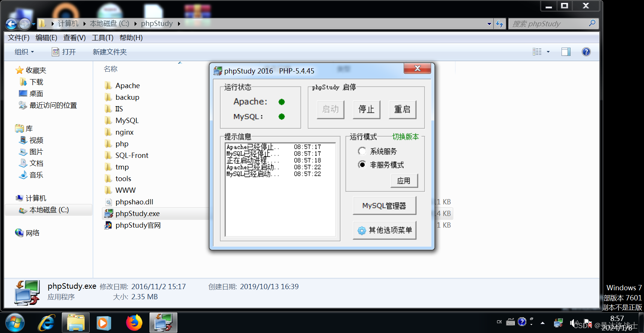Launch Internet Explorer from taskbar
This screenshot has height=333, width=644.
click(x=46, y=323)
